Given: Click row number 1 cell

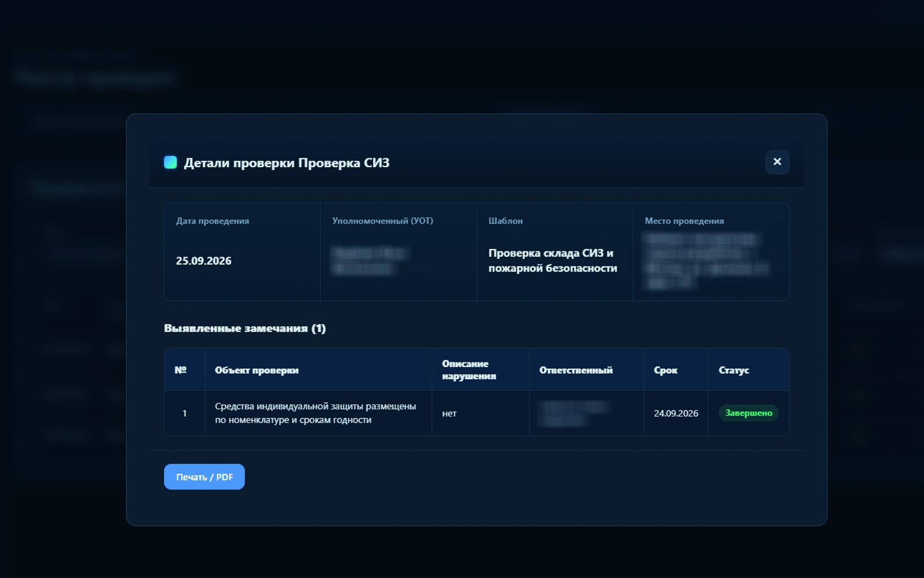Looking at the screenshot, I should pyautogui.click(x=184, y=413).
